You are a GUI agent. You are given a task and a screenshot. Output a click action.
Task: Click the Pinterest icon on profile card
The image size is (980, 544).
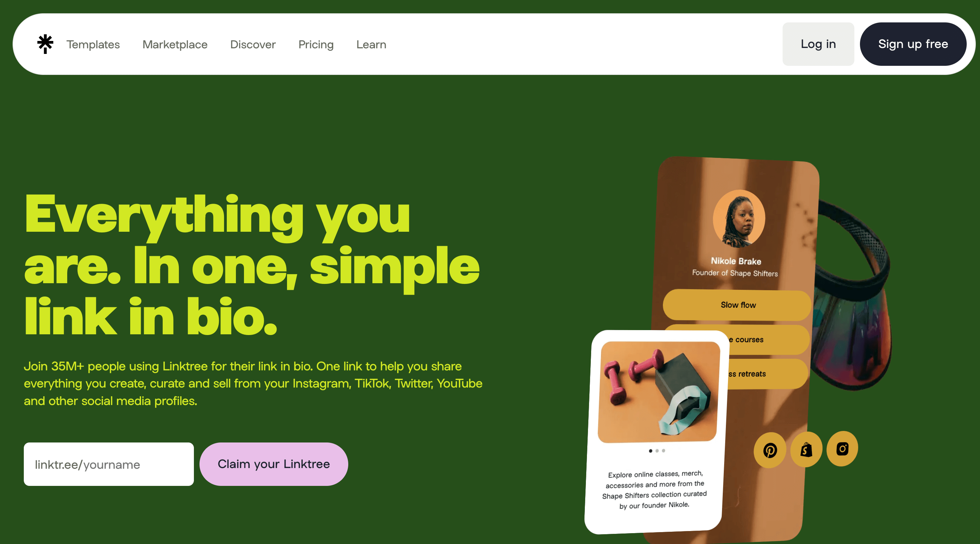point(771,449)
